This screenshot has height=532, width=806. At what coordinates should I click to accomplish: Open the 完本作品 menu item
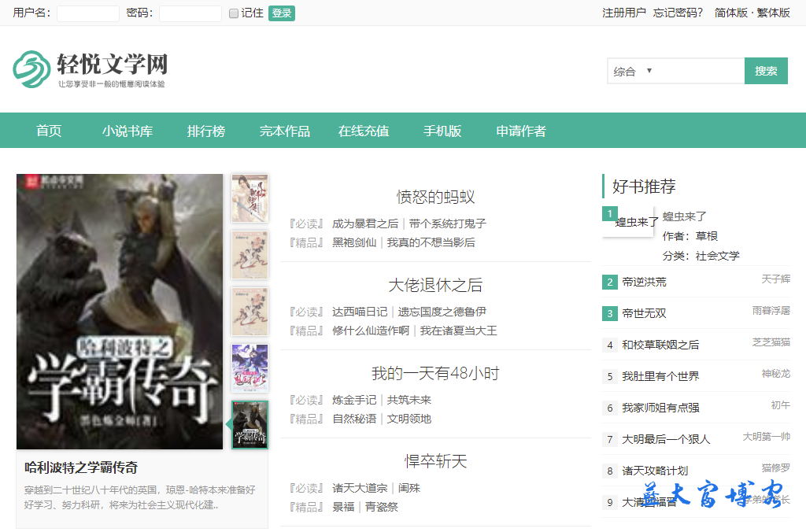pyautogui.click(x=285, y=131)
